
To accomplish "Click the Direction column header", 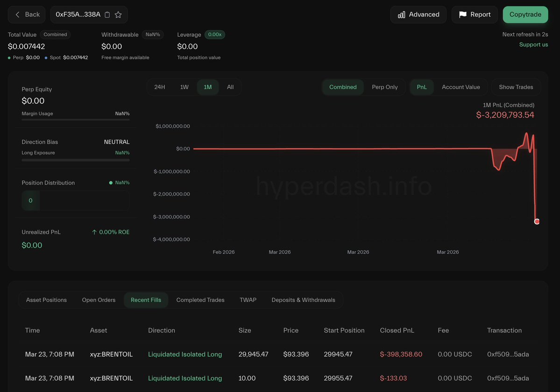I will pos(162,330).
